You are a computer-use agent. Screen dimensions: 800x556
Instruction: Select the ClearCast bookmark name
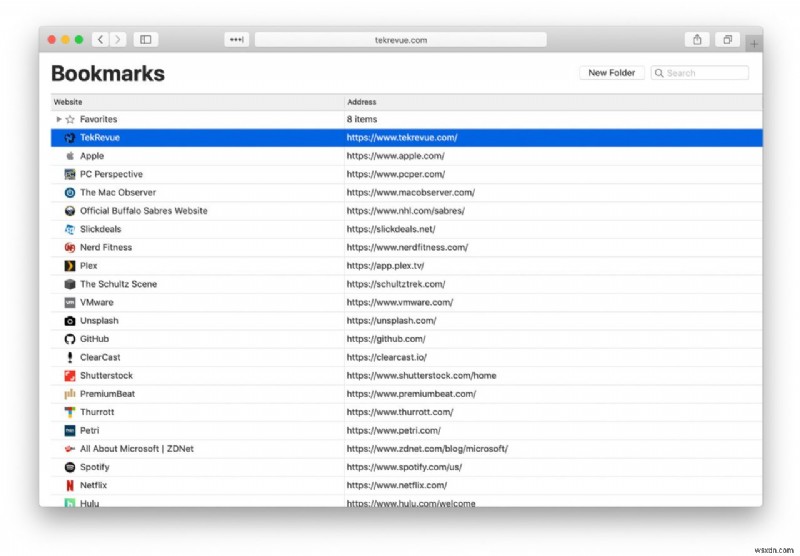pyautogui.click(x=100, y=358)
